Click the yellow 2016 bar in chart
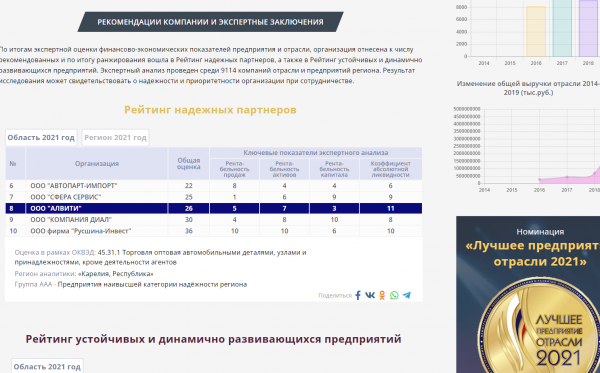This screenshot has height=373, width=600. [x=536, y=31]
